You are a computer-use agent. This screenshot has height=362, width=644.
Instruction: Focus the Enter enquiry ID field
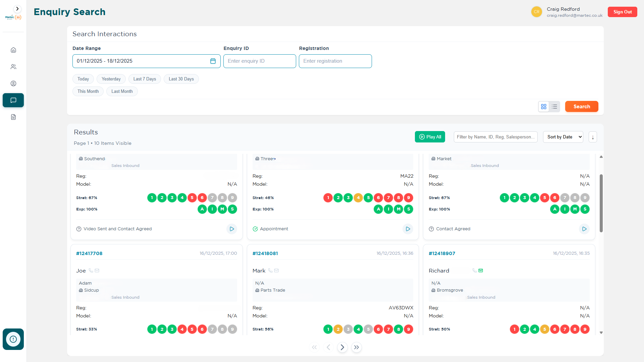[260, 61]
